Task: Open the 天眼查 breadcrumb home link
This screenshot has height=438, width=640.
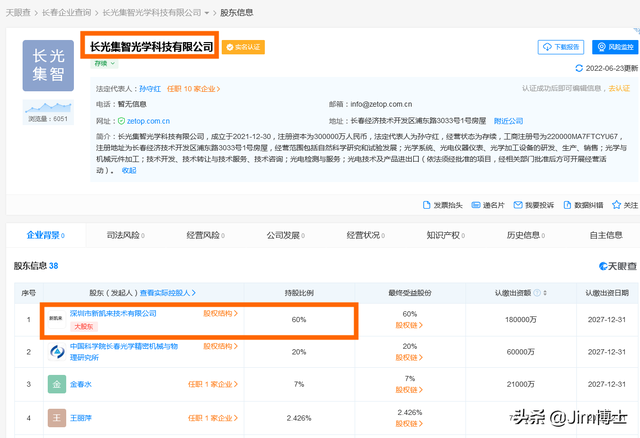Action: pyautogui.click(x=18, y=13)
